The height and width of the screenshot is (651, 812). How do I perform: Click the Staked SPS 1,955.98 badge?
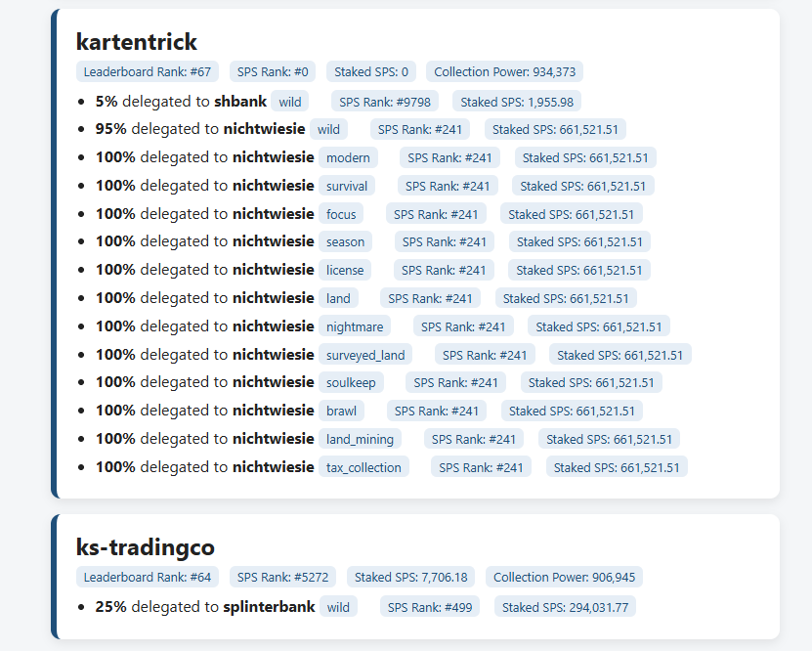tap(517, 102)
